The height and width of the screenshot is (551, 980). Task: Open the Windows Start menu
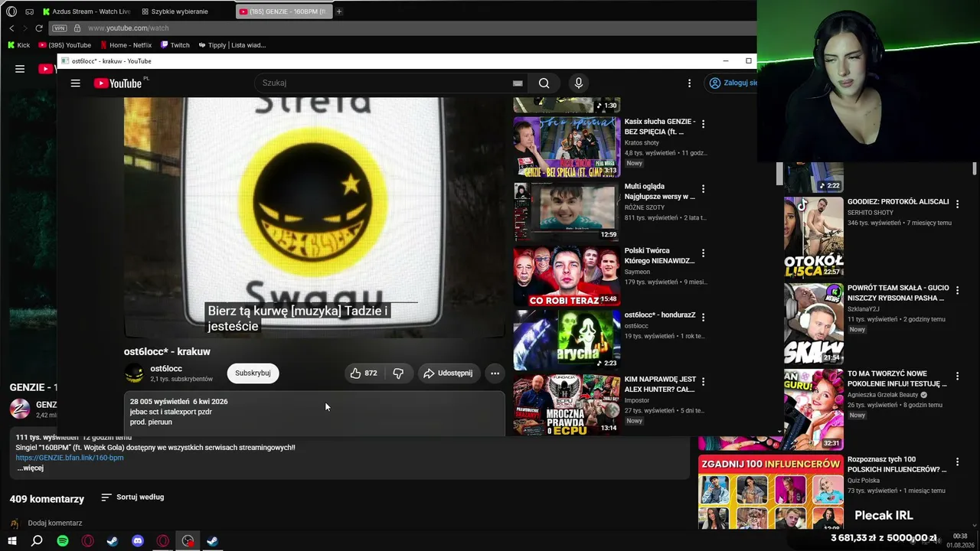pos(11,541)
